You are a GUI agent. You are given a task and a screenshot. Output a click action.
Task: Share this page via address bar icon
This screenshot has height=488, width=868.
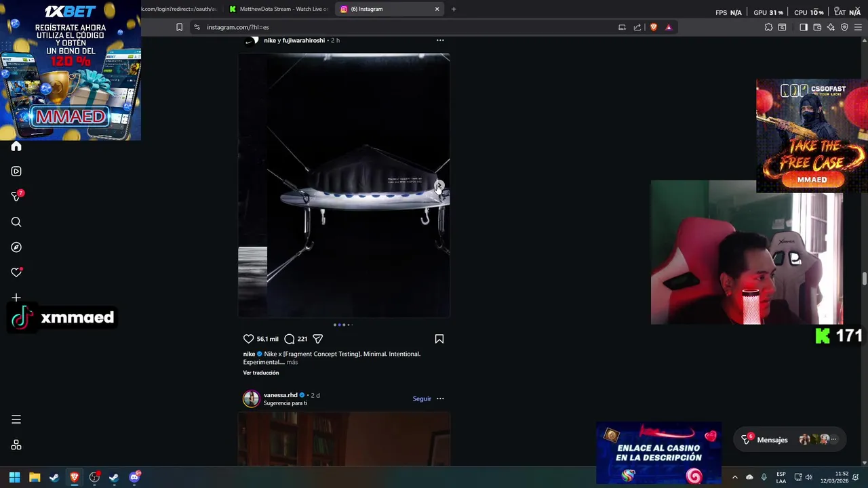(637, 27)
